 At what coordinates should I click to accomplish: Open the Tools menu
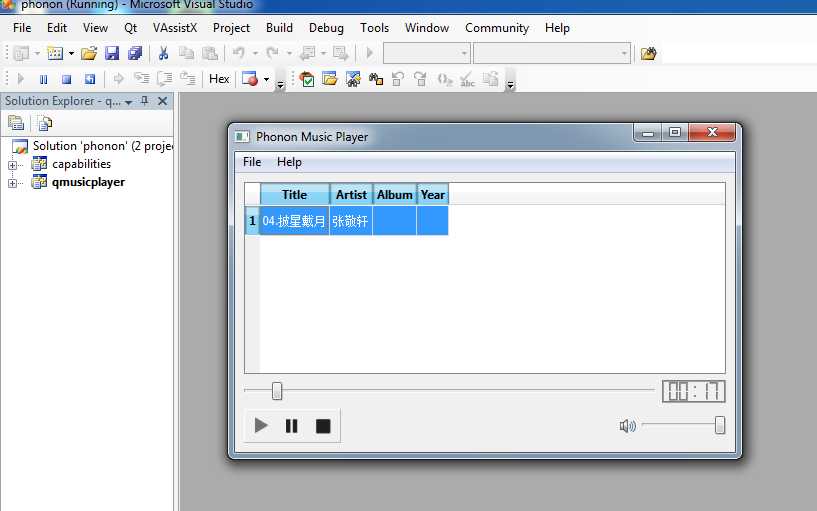(x=374, y=28)
